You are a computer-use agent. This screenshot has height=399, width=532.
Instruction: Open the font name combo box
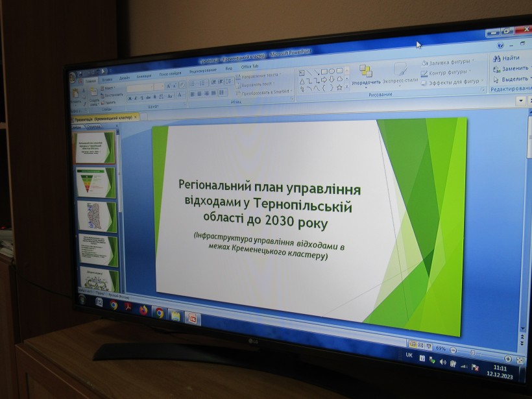click(x=140, y=88)
